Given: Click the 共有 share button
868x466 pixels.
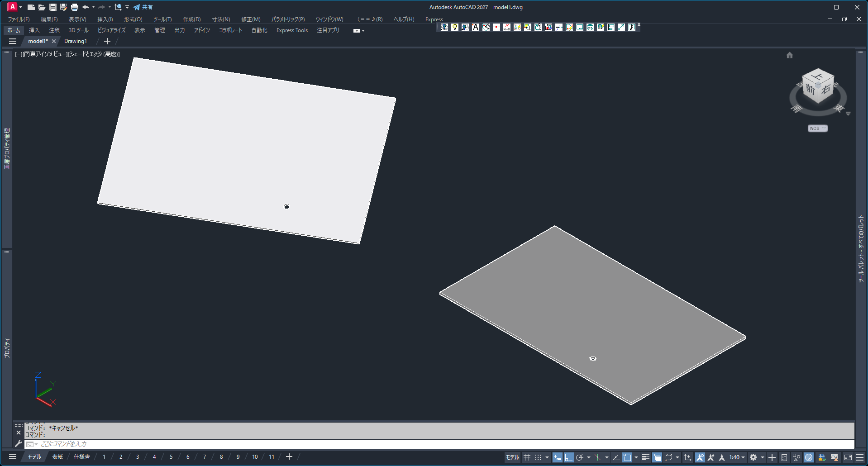Looking at the screenshot, I should click(x=143, y=7).
